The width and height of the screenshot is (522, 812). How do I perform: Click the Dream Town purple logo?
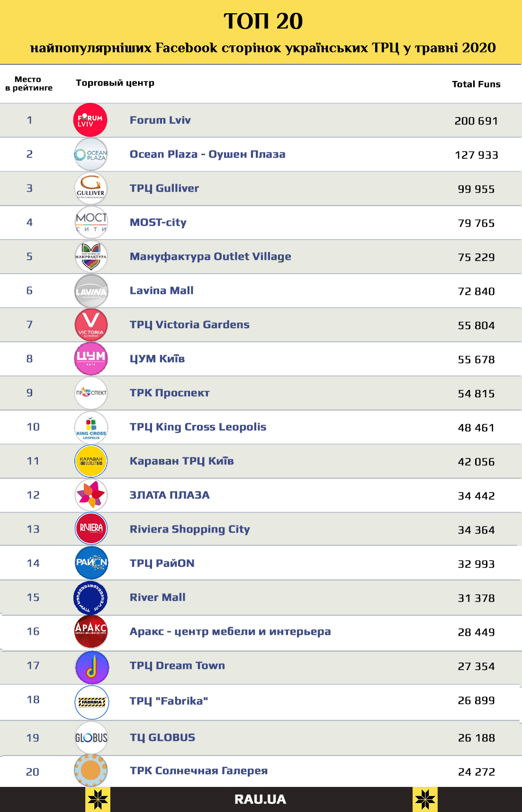point(92,667)
